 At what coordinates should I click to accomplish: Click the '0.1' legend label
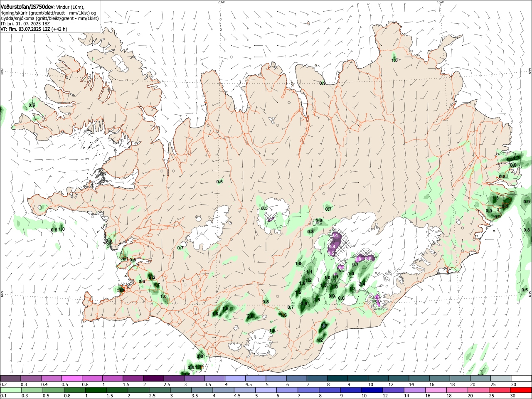click(x=3, y=396)
